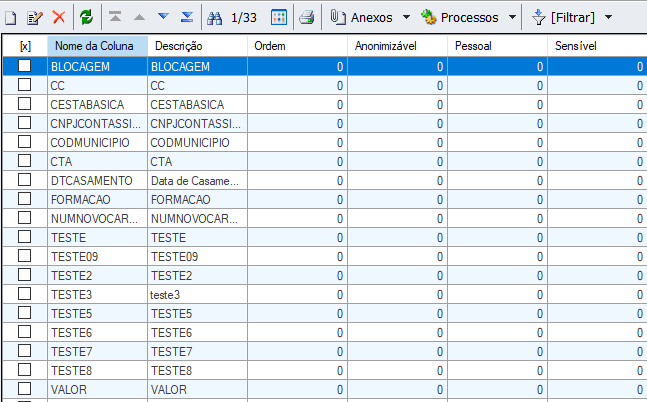Select the TESTE6 description cell
The image size is (647, 402).
tap(197, 332)
